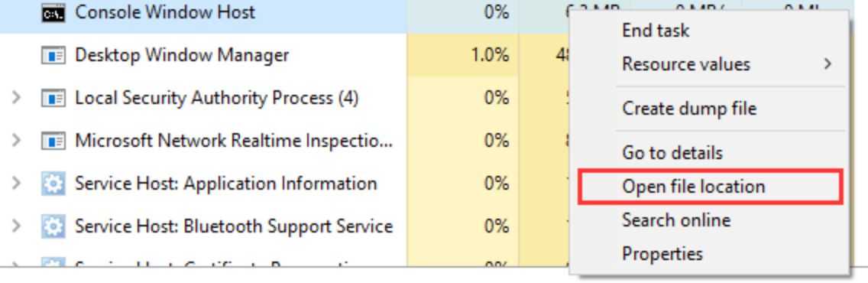
Task: Expand Service Host: Bluetooth Support Service entry
Action: [17, 226]
